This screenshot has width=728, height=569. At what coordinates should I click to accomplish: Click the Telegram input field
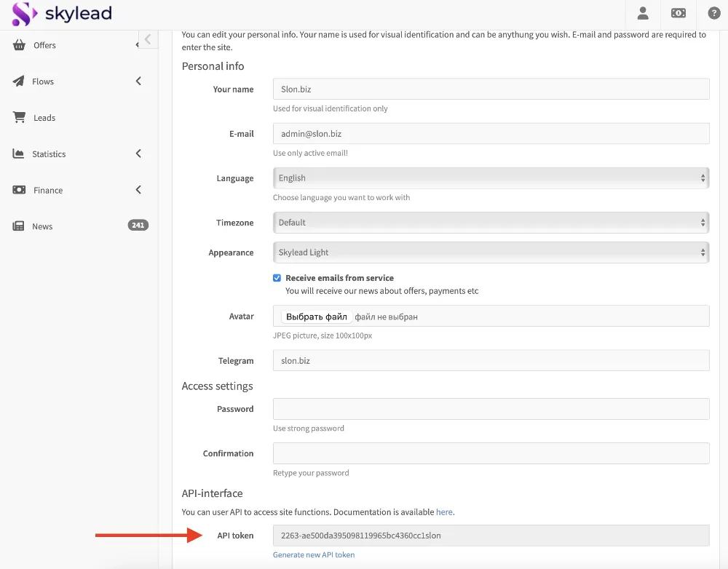coord(491,360)
